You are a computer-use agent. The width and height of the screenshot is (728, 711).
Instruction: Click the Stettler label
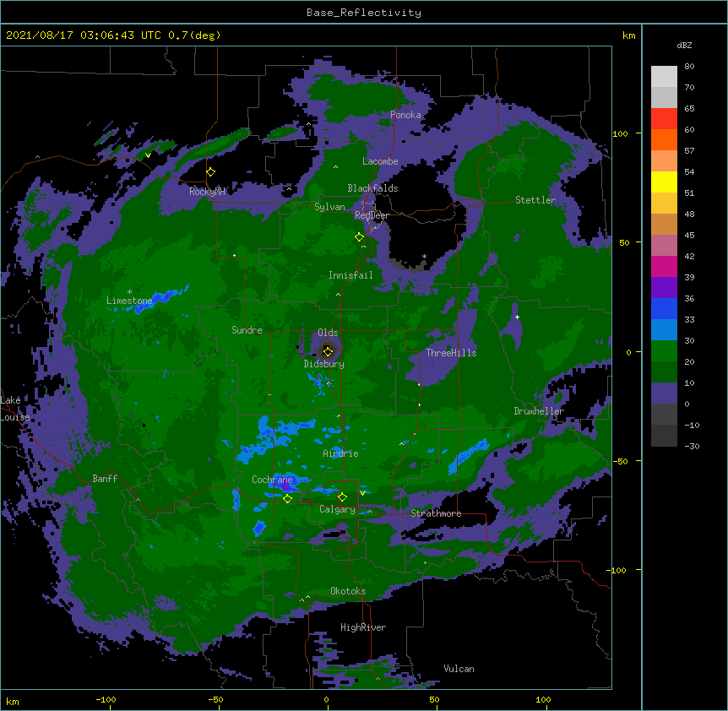tap(535, 200)
